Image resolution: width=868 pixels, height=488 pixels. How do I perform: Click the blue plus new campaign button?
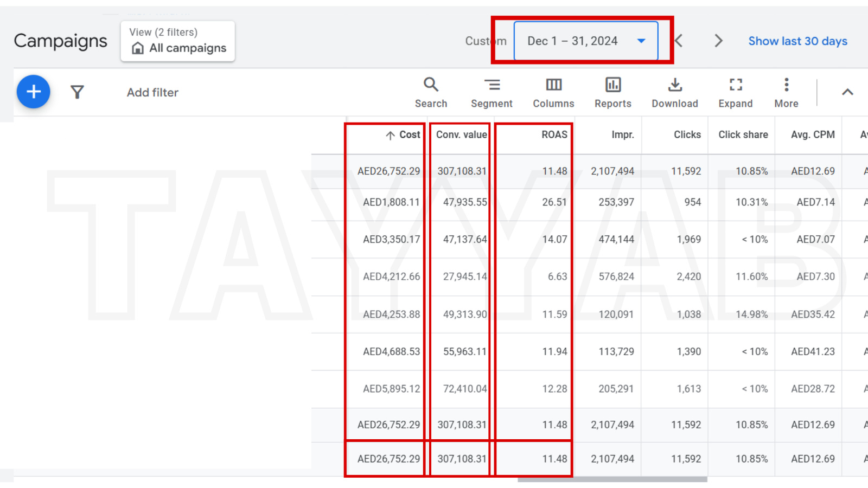[34, 92]
